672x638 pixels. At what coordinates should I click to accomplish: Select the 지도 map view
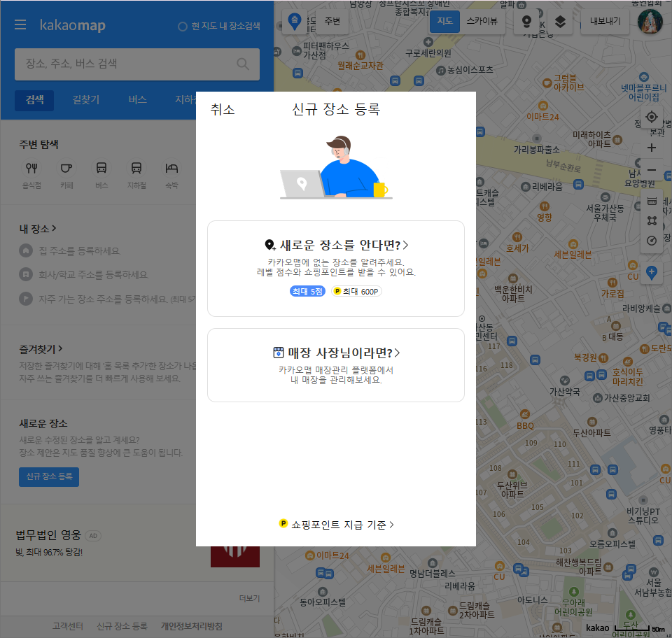pyautogui.click(x=445, y=21)
